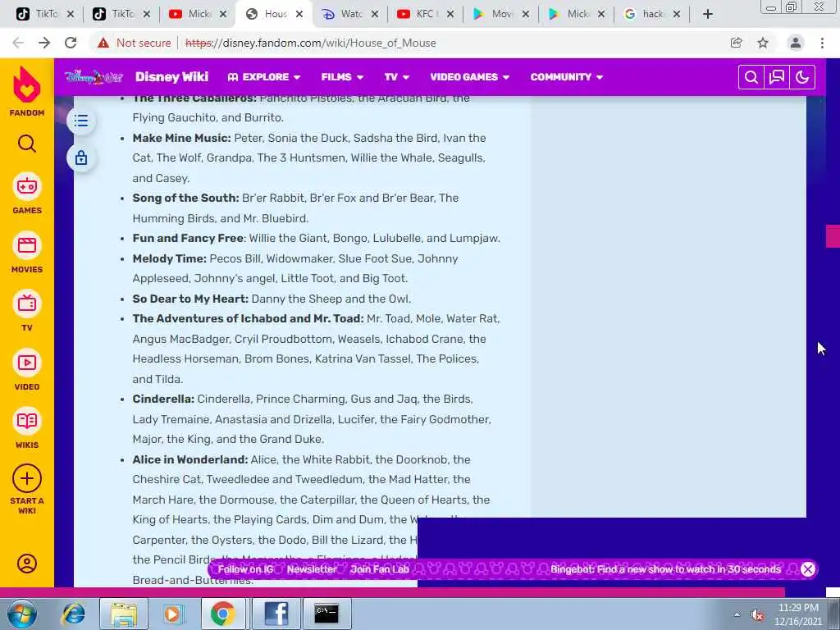Switch to the KFC YouTube tab
The width and height of the screenshot is (840, 630).
click(425, 14)
